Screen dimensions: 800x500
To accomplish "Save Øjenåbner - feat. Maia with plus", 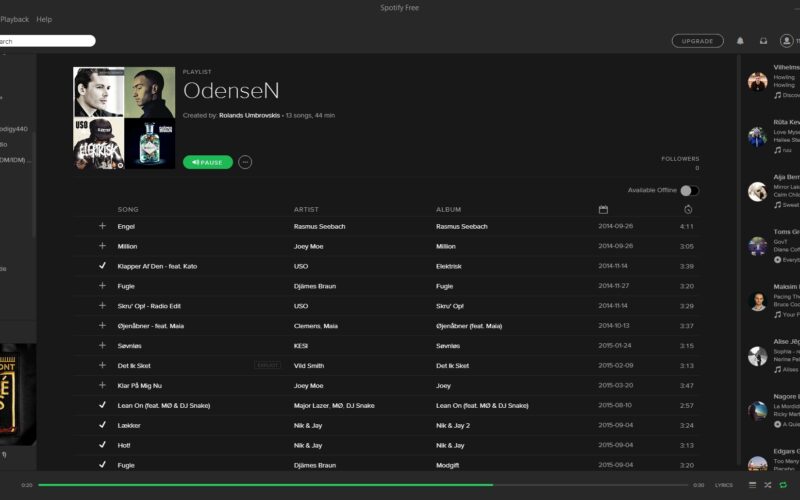I will point(102,326).
